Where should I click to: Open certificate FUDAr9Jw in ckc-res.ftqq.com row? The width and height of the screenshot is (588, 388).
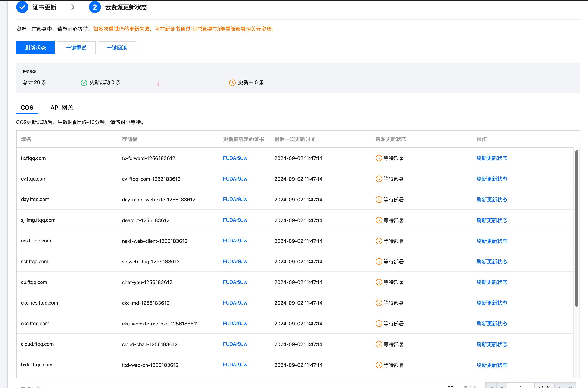tap(235, 303)
